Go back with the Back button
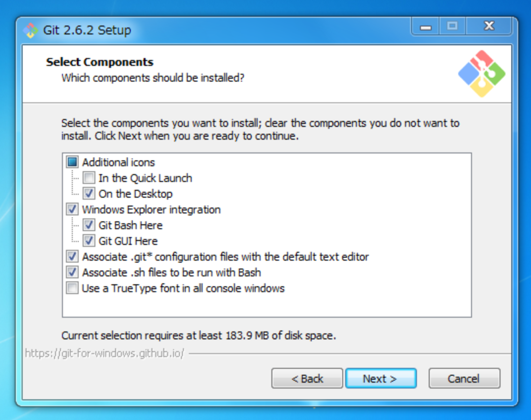The image size is (531, 420). pos(307,379)
